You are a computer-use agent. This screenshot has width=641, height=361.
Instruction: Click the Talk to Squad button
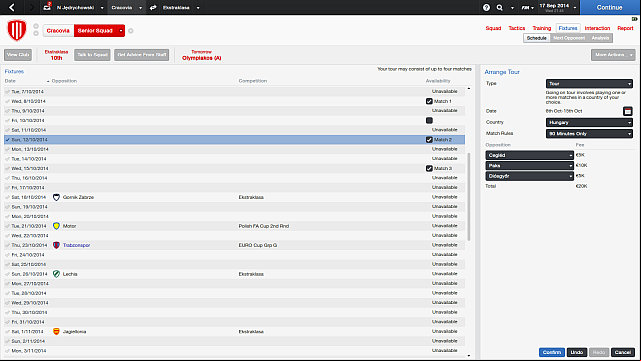(92, 55)
